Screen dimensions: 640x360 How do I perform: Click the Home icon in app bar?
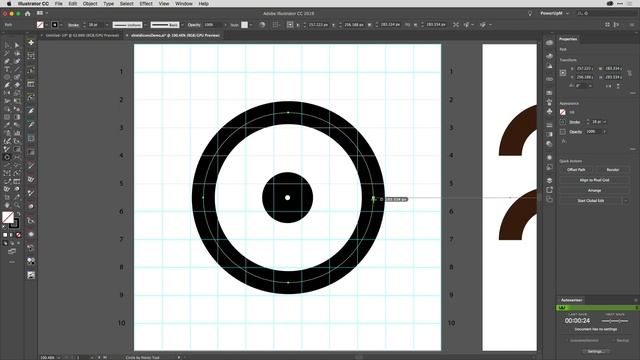[x=27, y=13]
